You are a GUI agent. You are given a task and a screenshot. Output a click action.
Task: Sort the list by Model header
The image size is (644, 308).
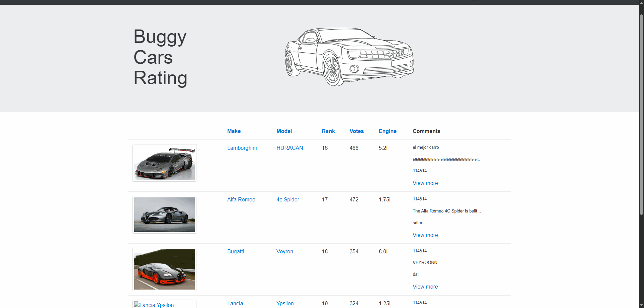click(284, 131)
